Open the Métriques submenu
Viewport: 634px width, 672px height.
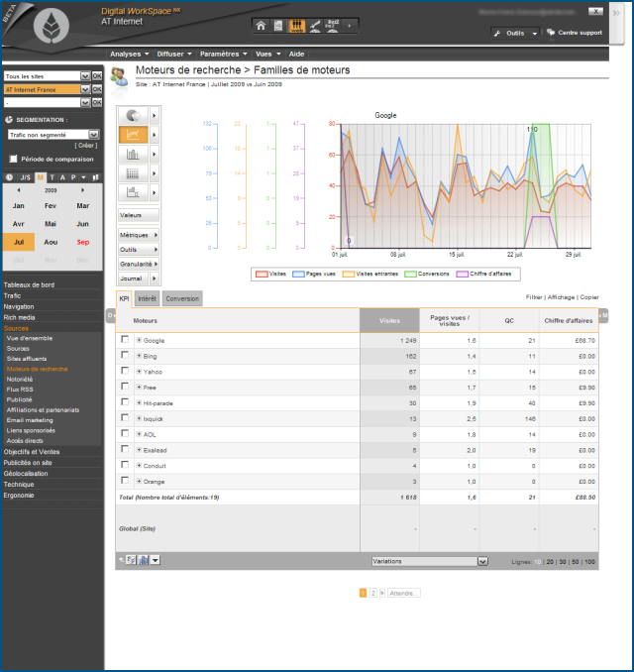pyautogui.click(x=139, y=235)
